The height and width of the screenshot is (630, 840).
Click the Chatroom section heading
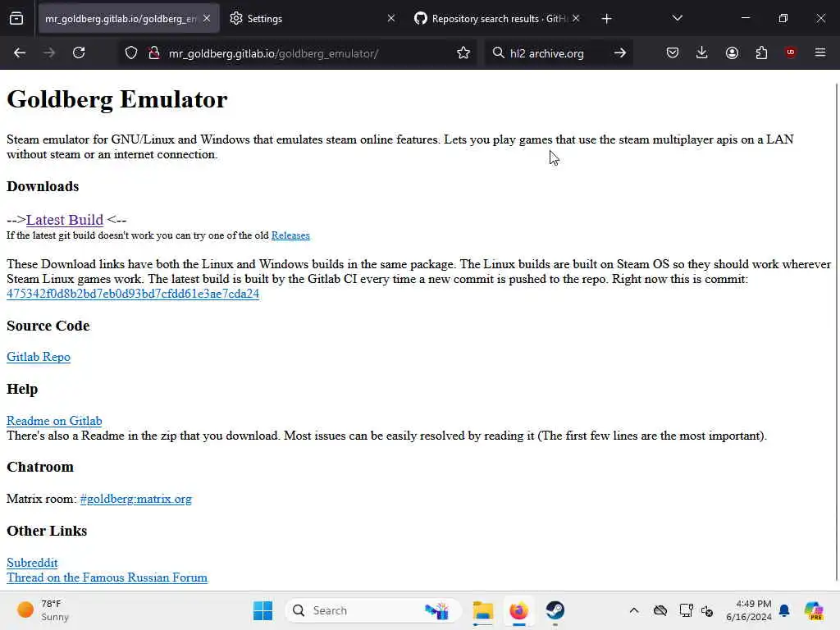tap(40, 467)
